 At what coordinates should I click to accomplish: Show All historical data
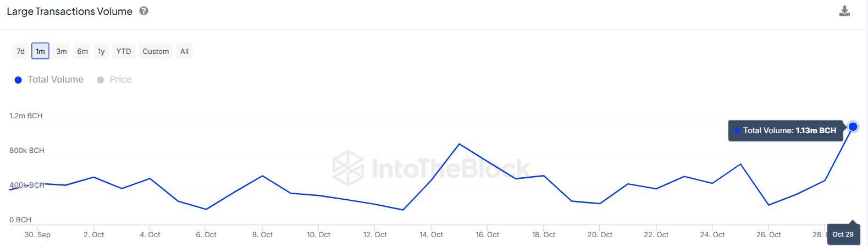coord(184,51)
